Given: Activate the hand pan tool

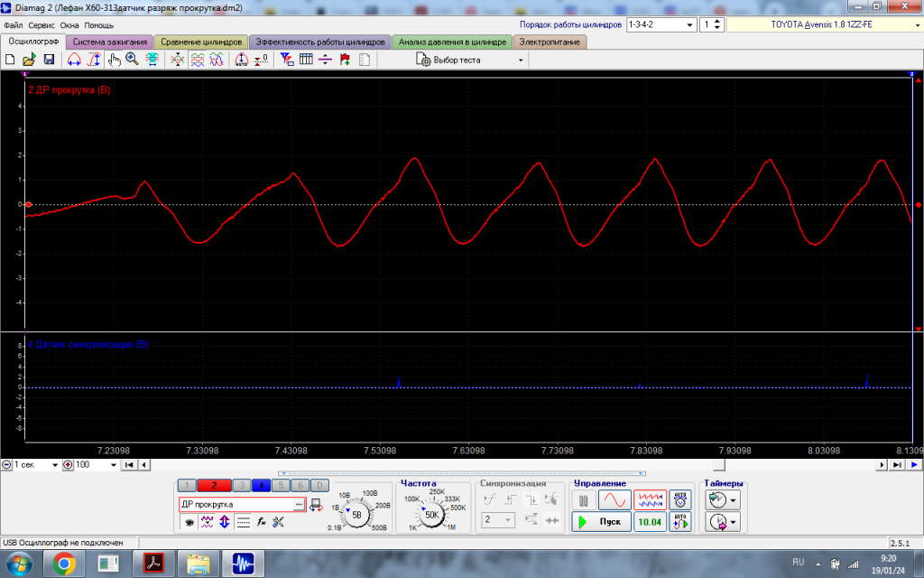Looking at the screenshot, I should (114, 60).
